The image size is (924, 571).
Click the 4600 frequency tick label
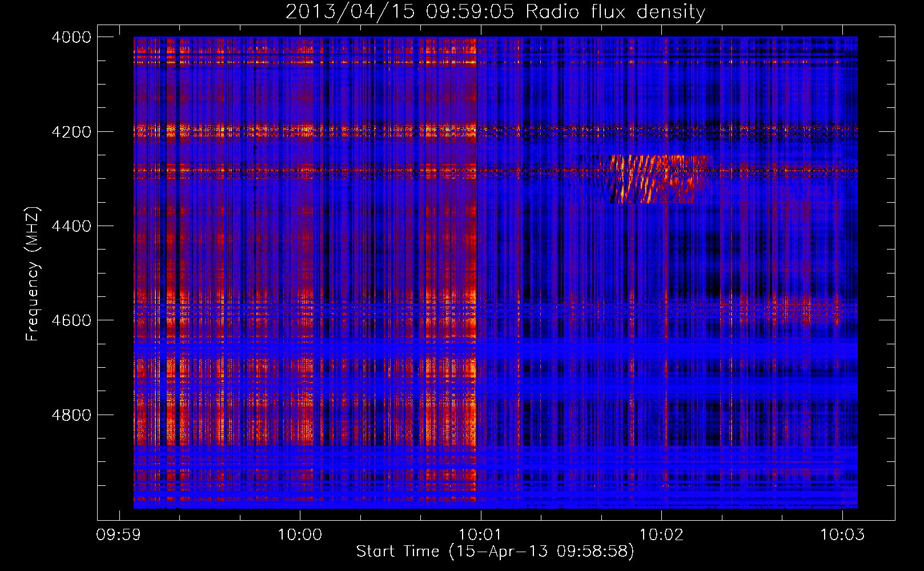coord(71,320)
